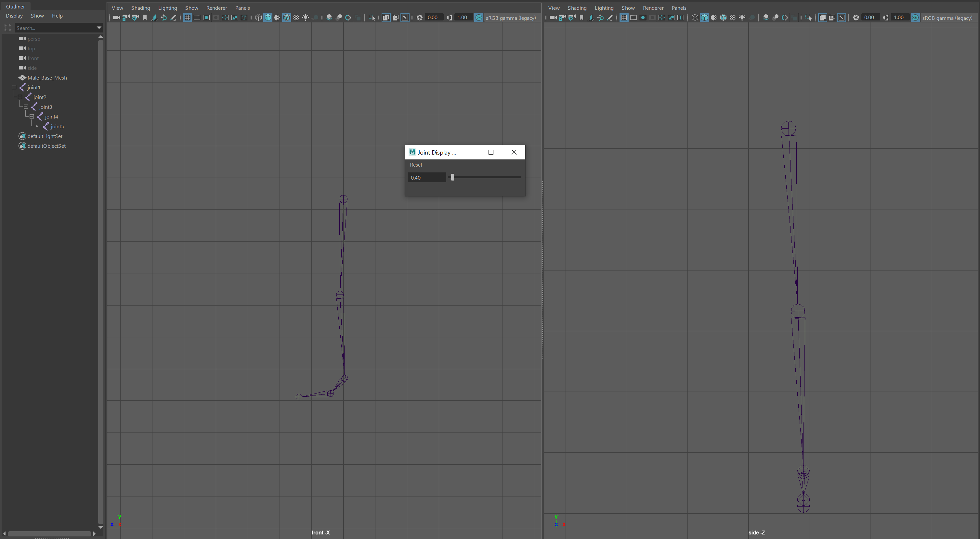980x539 pixels.
Task: Enable use all lights bulb icon in front viewport
Action: pyautogui.click(x=306, y=18)
